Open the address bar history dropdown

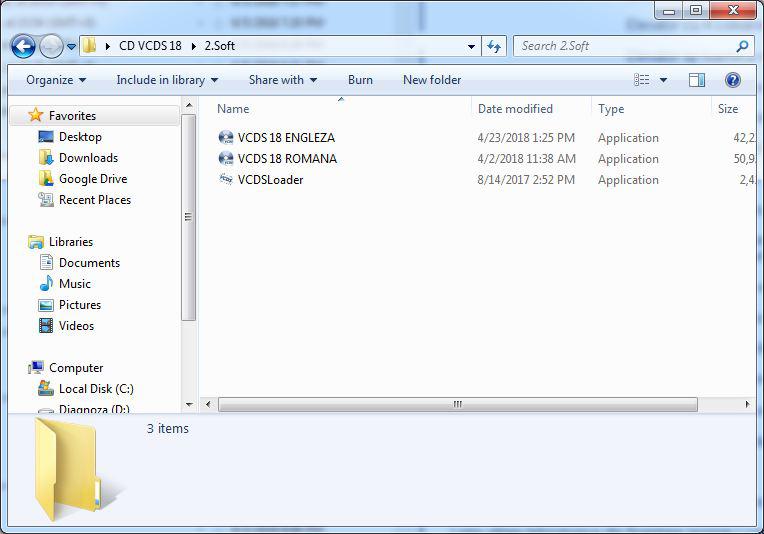pyautogui.click(x=471, y=47)
